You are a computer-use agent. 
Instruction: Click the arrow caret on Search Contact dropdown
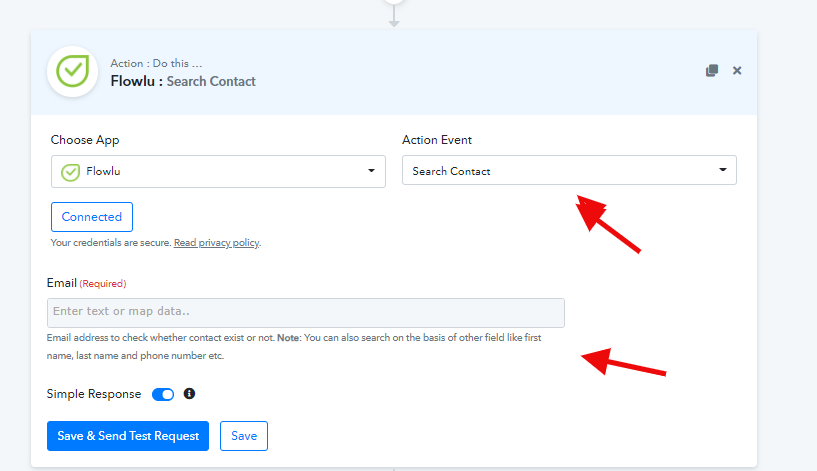(x=723, y=171)
